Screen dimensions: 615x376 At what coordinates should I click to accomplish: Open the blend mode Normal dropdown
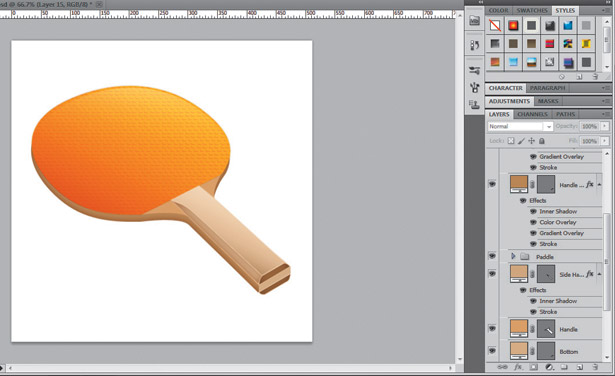[x=520, y=126]
